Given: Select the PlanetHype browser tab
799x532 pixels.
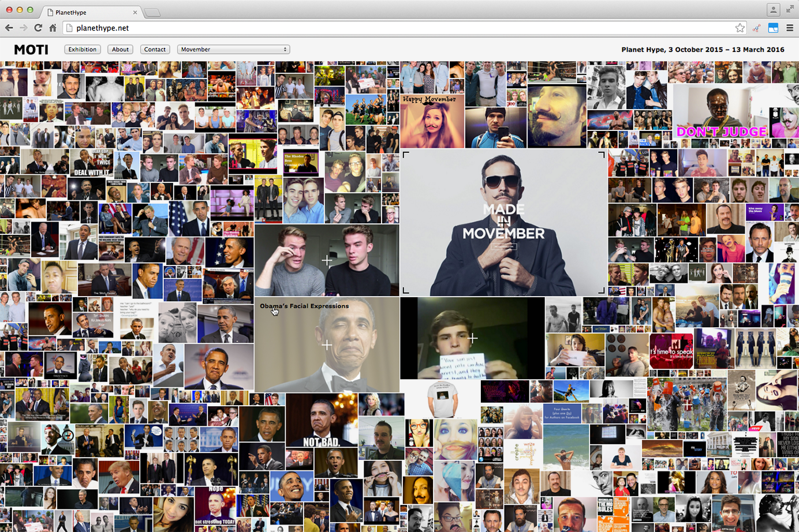Looking at the screenshot, I should (87, 12).
